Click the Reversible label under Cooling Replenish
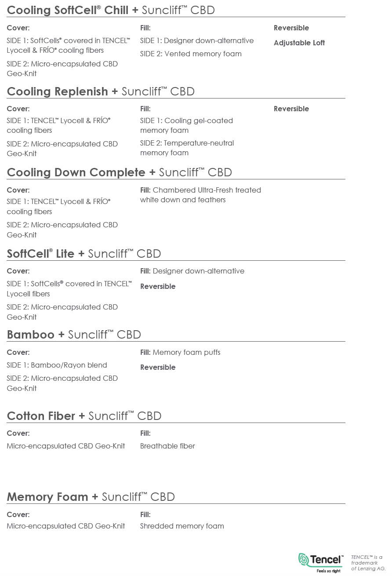Viewport: 392px width, 576px height. point(291,109)
